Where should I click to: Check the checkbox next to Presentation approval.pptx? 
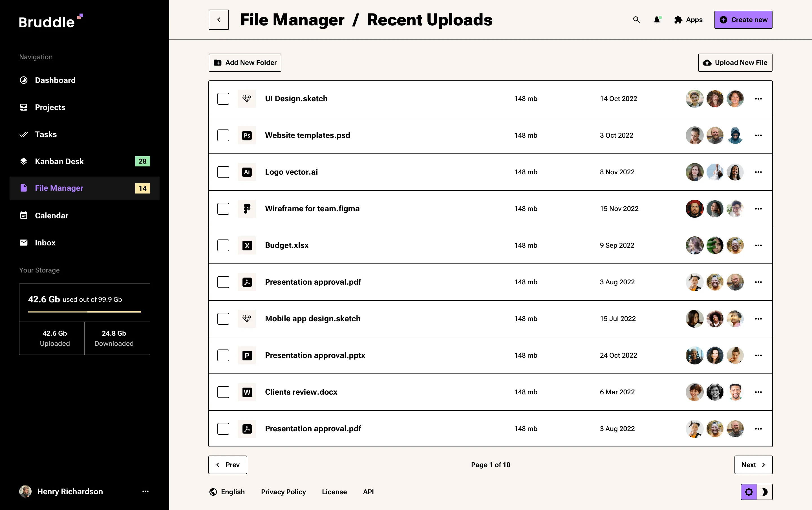[x=223, y=355]
